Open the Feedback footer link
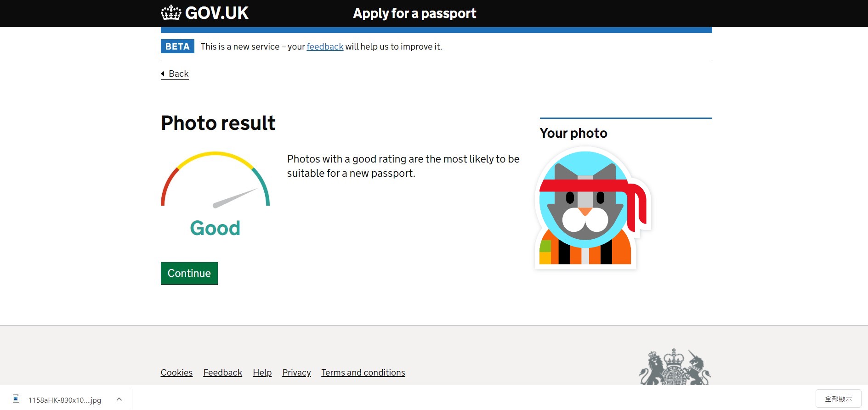This screenshot has width=868, height=410. pos(222,373)
